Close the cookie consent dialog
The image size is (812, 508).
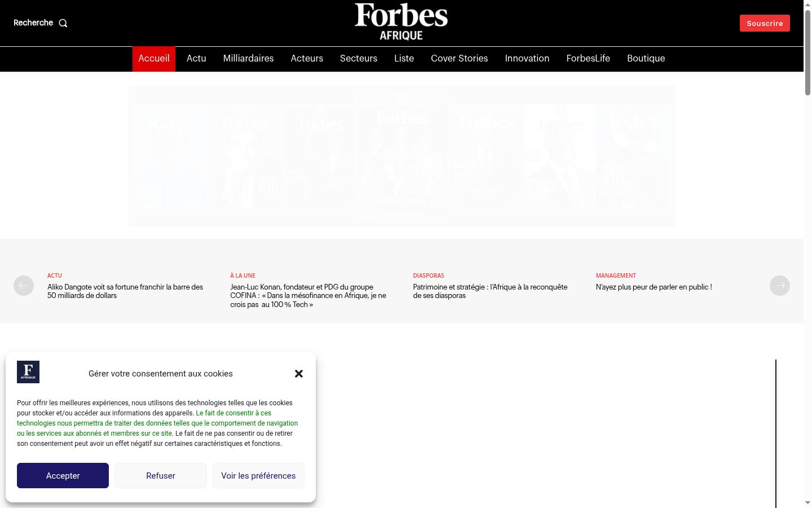299,374
